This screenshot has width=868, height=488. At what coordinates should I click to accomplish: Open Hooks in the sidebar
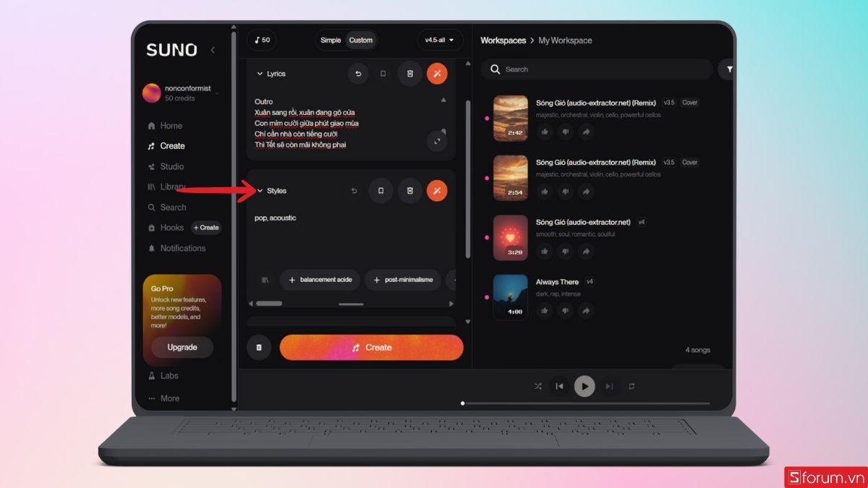click(166, 228)
